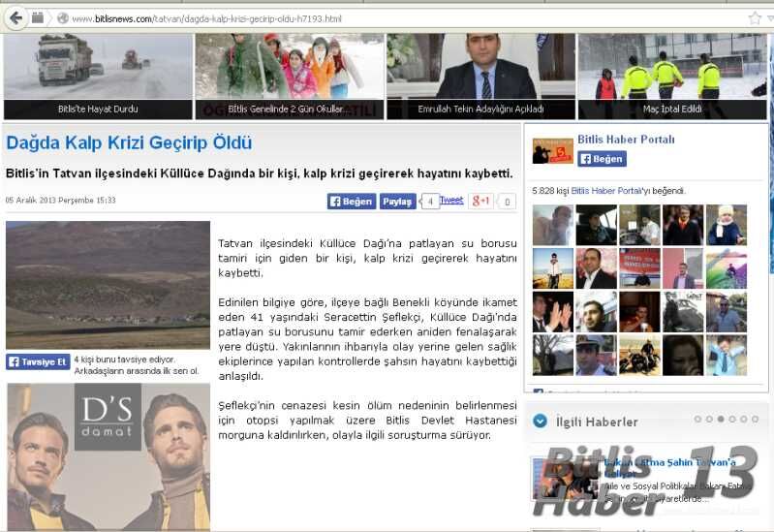774x532 pixels.
Task: Select the first İlgili Haberler carousel dot
Action: tap(697, 420)
